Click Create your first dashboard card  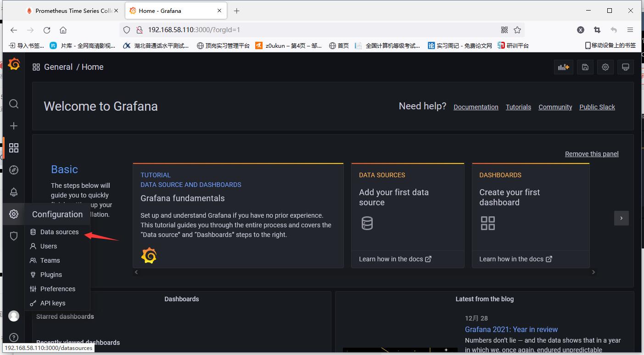(531, 215)
